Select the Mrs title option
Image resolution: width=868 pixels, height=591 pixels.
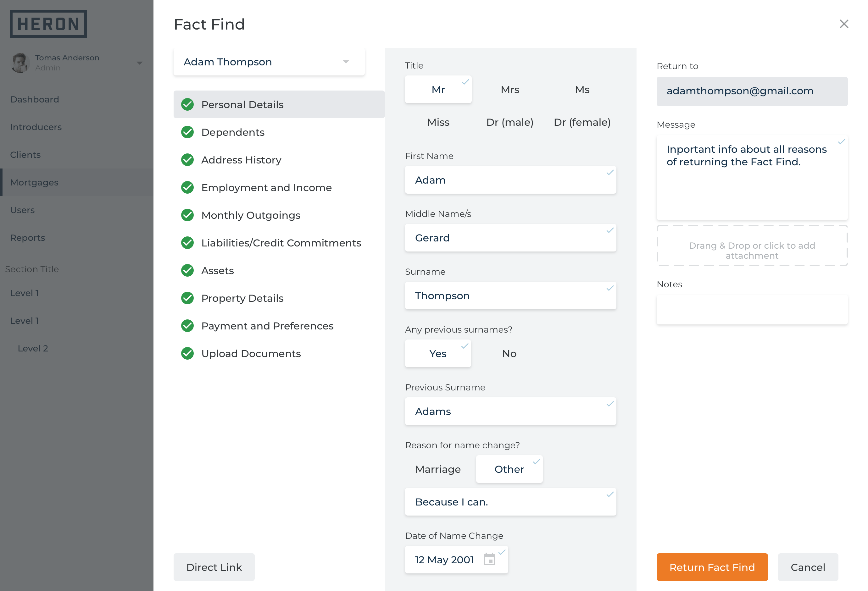pos(510,90)
